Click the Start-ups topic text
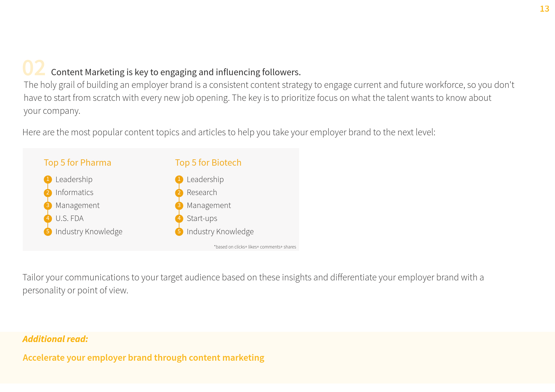The height and width of the screenshot is (392, 555). [202, 218]
